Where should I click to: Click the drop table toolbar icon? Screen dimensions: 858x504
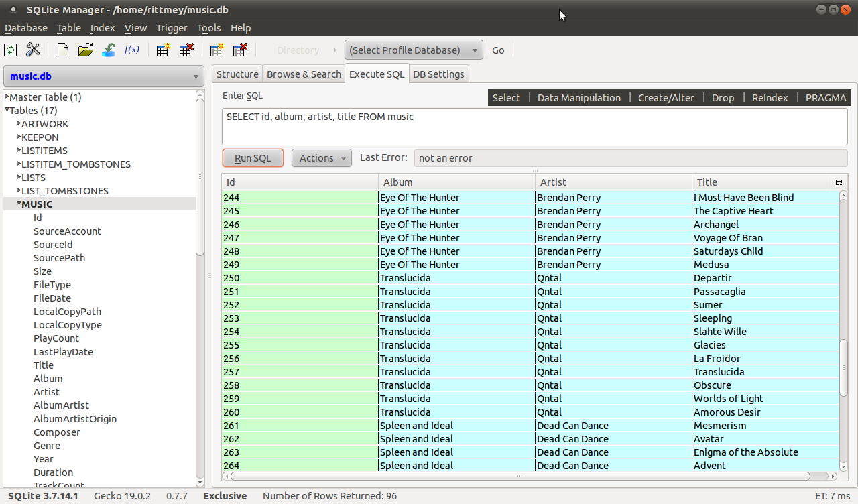pos(186,50)
